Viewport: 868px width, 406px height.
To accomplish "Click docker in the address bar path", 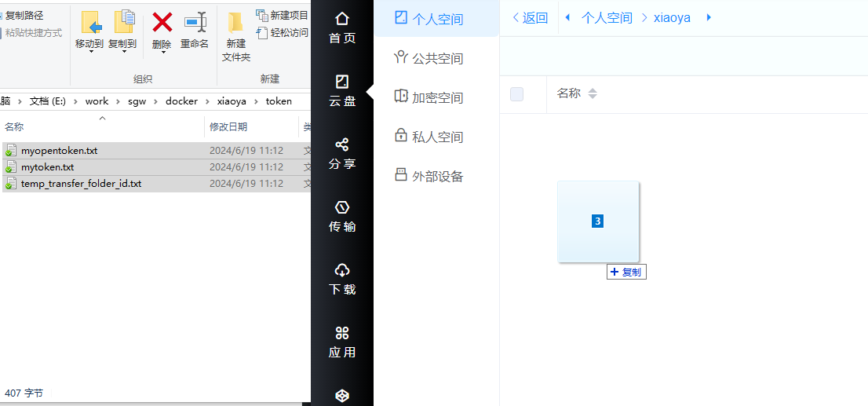I will (181, 101).
